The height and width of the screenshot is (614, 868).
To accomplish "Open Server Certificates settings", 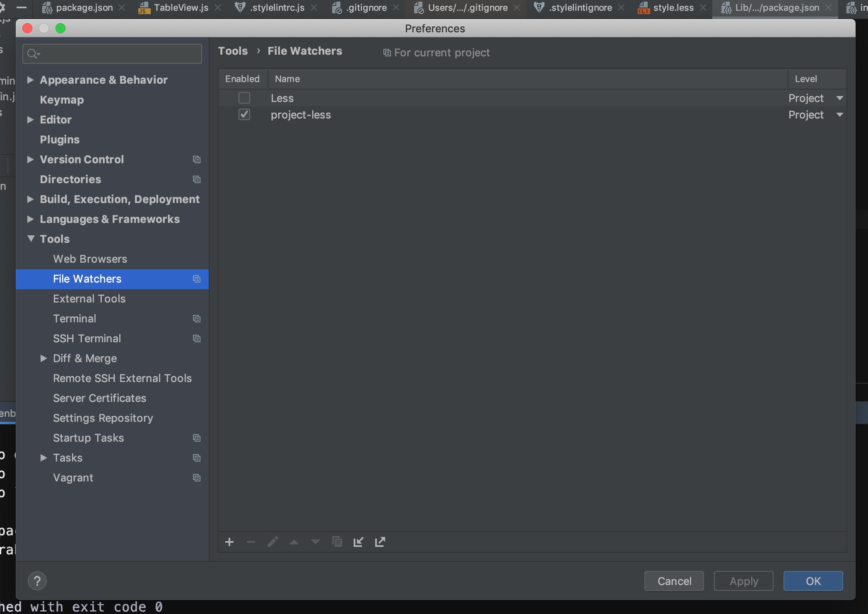I will pos(99,398).
